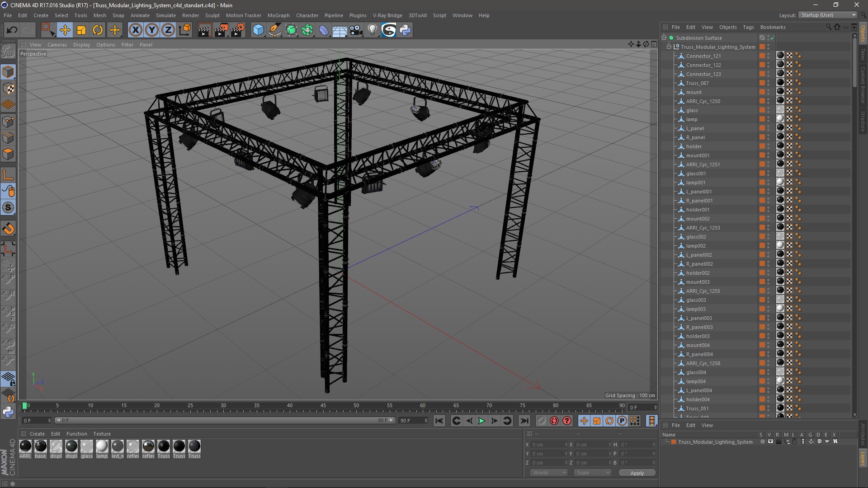This screenshot has width=868, height=488.
Task: Open the Scale mode dropdown
Action: (593, 473)
